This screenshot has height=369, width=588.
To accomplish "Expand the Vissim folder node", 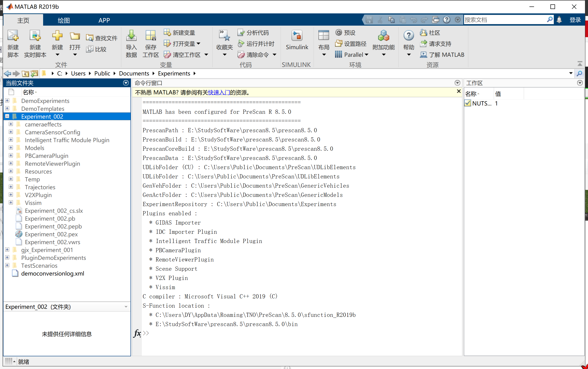I will coord(11,203).
